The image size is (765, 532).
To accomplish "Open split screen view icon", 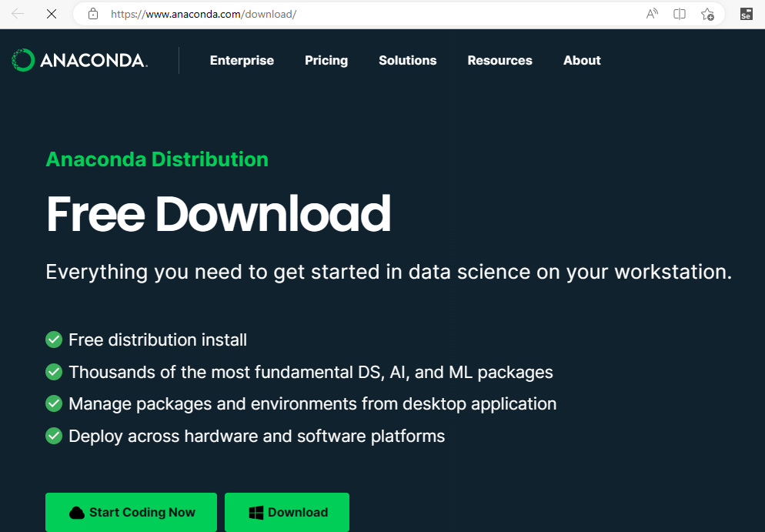I will pyautogui.click(x=679, y=14).
